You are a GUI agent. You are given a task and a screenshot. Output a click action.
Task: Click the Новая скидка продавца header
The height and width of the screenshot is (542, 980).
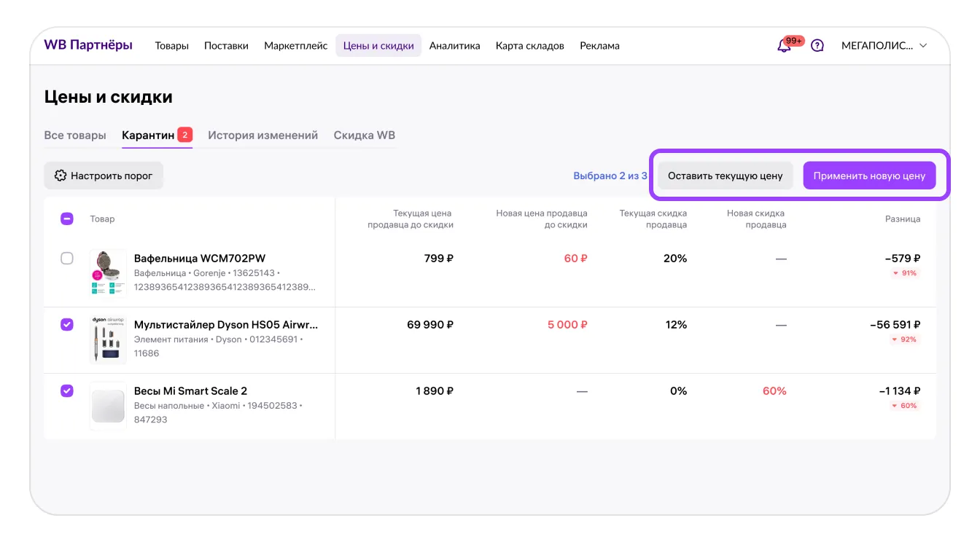click(x=756, y=219)
